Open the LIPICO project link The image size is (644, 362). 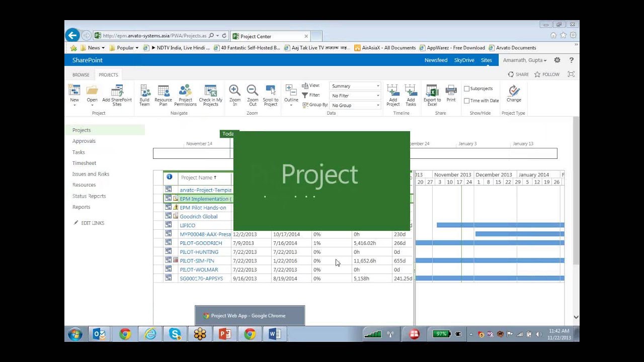pyautogui.click(x=187, y=226)
